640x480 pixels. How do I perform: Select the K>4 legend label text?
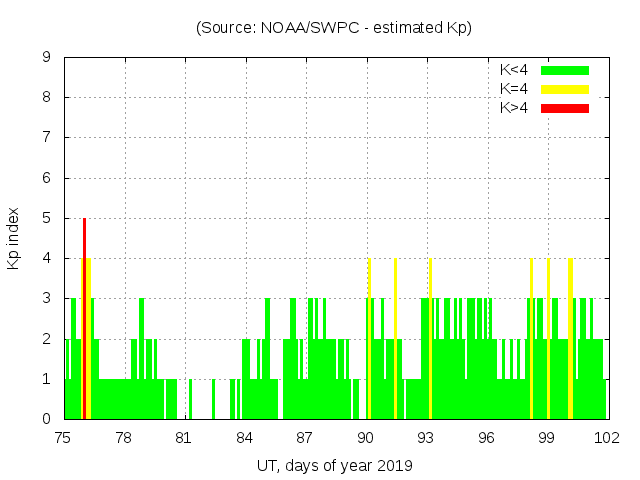coord(514,107)
